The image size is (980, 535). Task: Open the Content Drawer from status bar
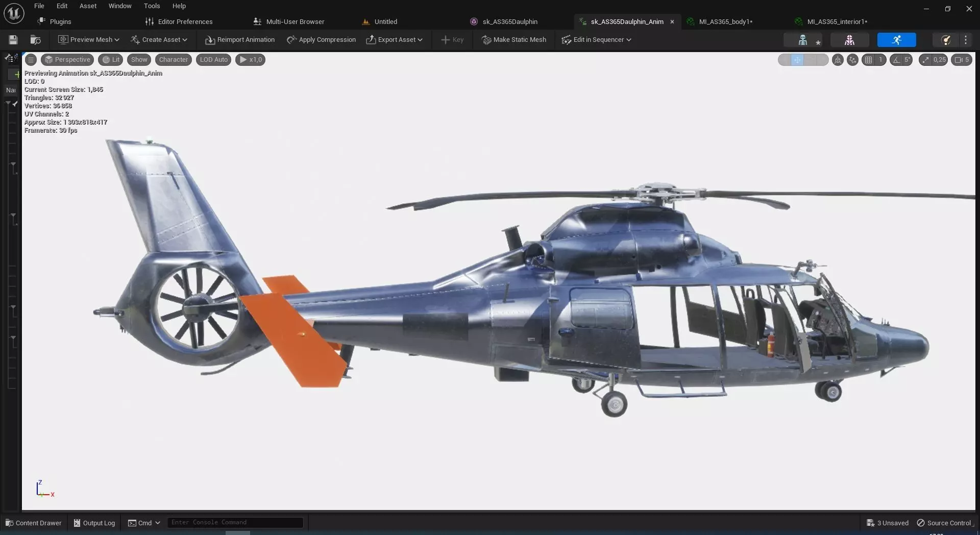33,523
